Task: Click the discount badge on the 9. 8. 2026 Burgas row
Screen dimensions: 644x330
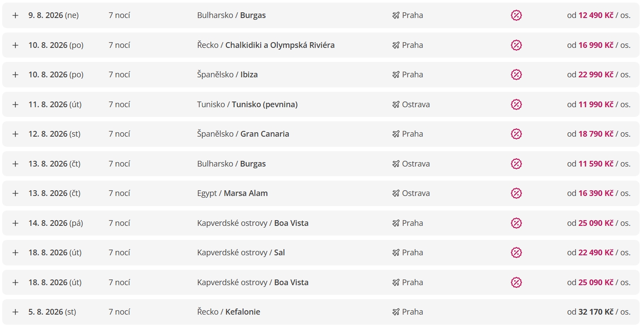Action: point(516,15)
